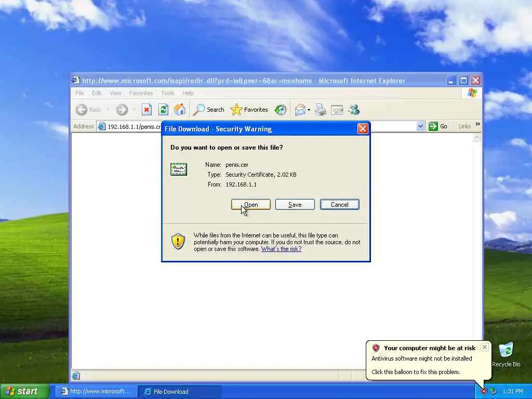Viewport: 532px width, 399px height.
Task: Open Favorites star in toolbar
Action: 249,110
